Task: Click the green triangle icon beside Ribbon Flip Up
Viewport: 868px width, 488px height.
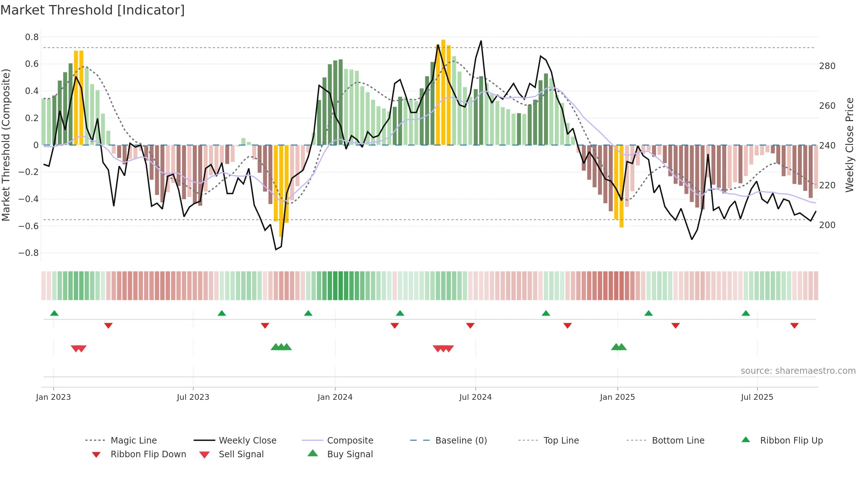Action: click(746, 440)
